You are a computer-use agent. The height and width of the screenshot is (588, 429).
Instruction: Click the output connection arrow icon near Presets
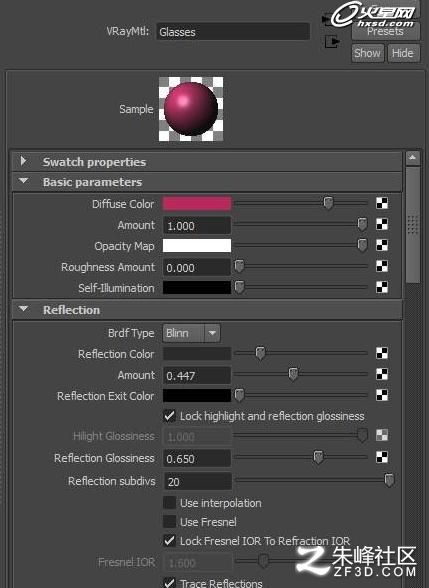pyautogui.click(x=332, y=41)
